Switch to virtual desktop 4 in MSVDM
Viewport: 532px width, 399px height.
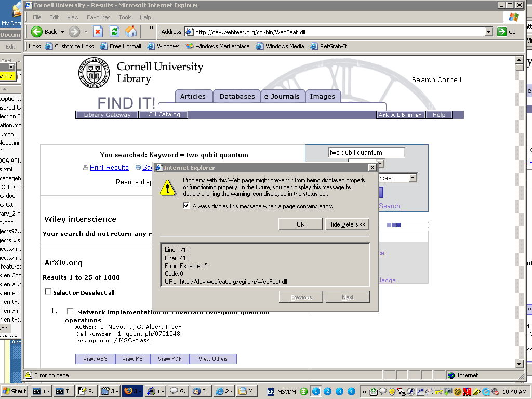pos(351,391)
